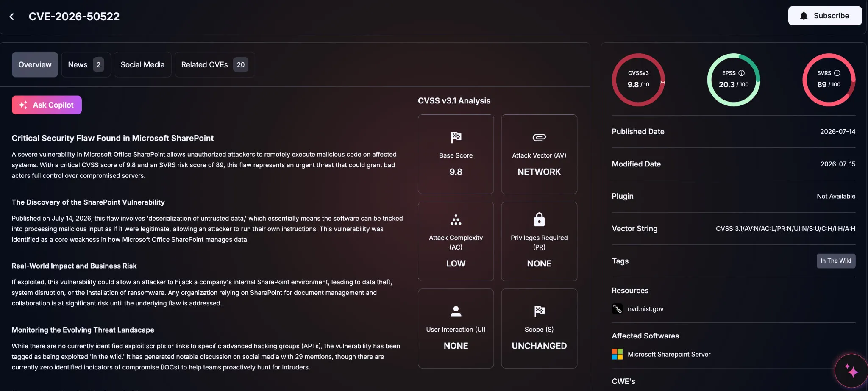868x391 pixels.
Task: Click the CVSSv3 9.8 score gauge
Action: pos(638,80)
